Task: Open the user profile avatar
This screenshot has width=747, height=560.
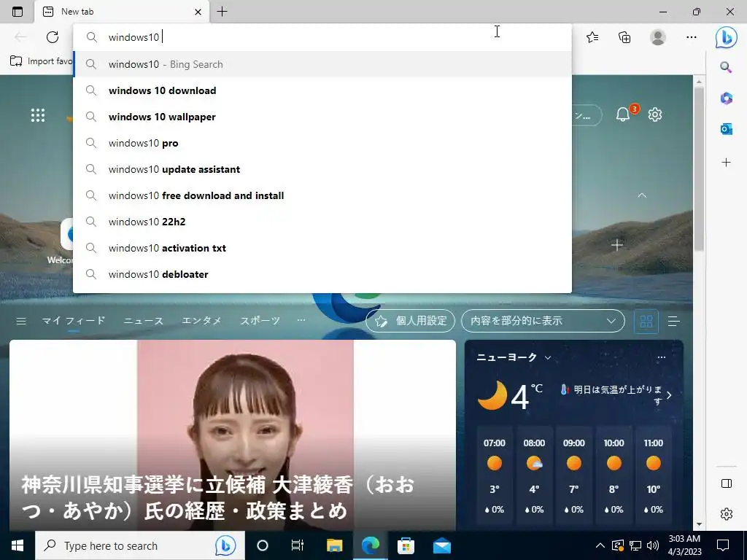Action: [658, 37]
